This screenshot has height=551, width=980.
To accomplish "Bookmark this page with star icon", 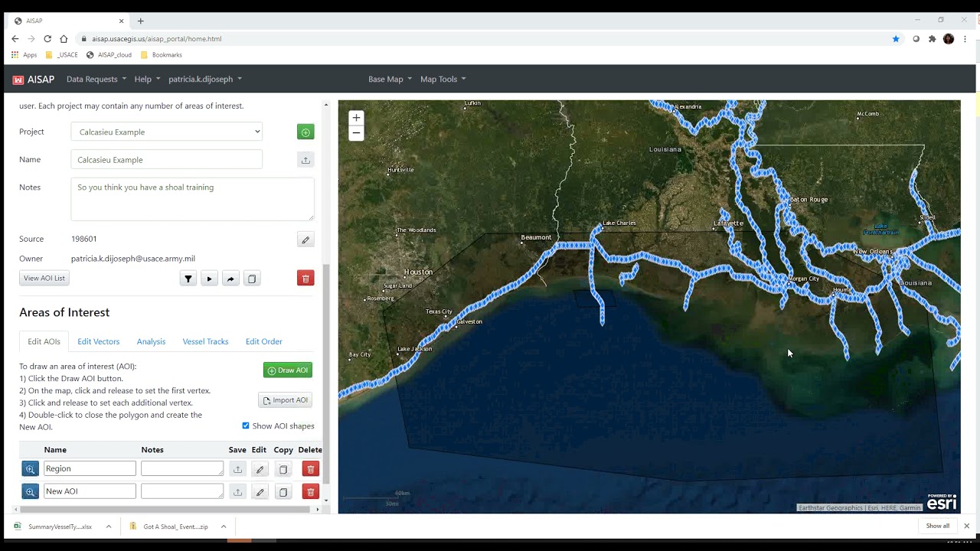I will point(896,39).
